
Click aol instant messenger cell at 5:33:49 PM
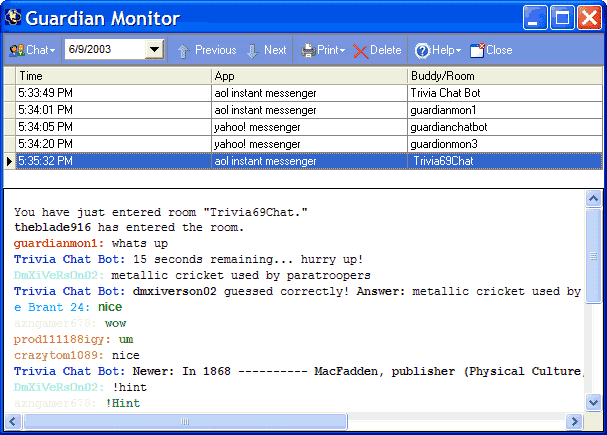point(309,93)
